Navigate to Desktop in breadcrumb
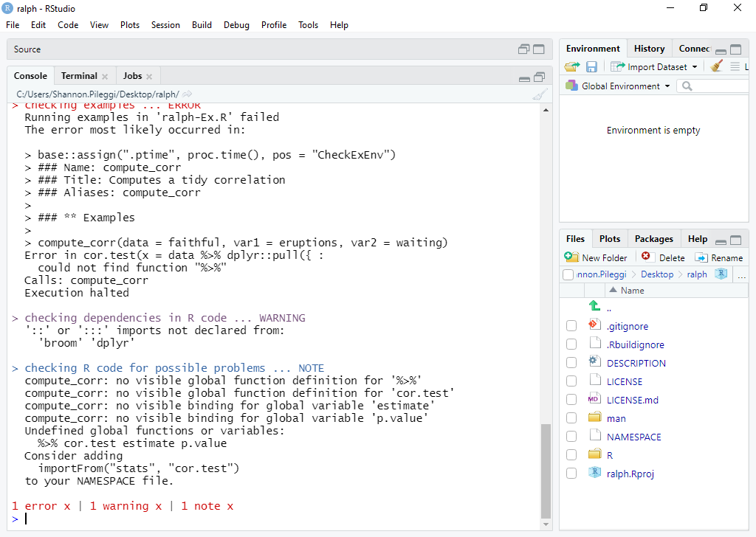The width and height of the screenshot is (756, 537). [656, 274]
